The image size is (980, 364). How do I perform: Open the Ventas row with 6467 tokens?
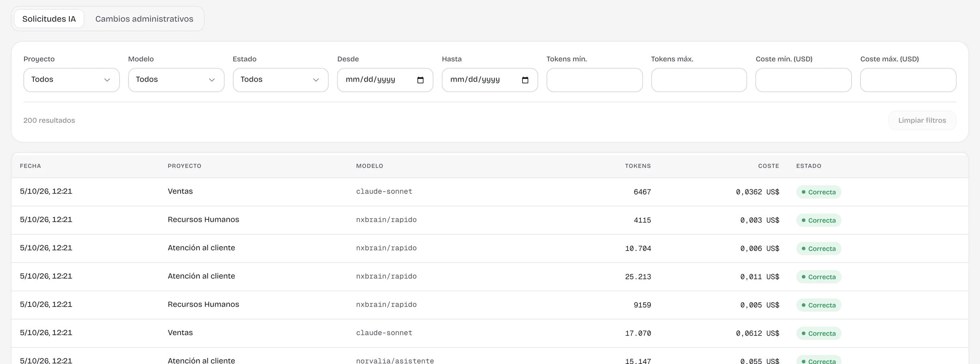point(490,192)
